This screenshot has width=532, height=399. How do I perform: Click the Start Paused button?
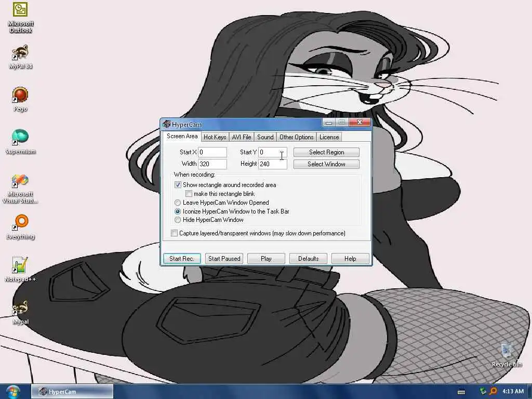click(x=224, y=259)
